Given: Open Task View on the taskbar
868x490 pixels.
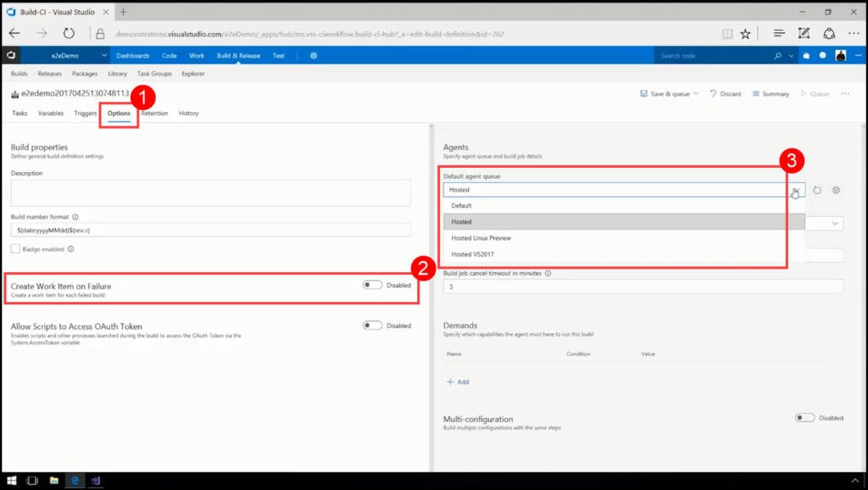Looking at the screenshot, I should [x=32, y=481].
